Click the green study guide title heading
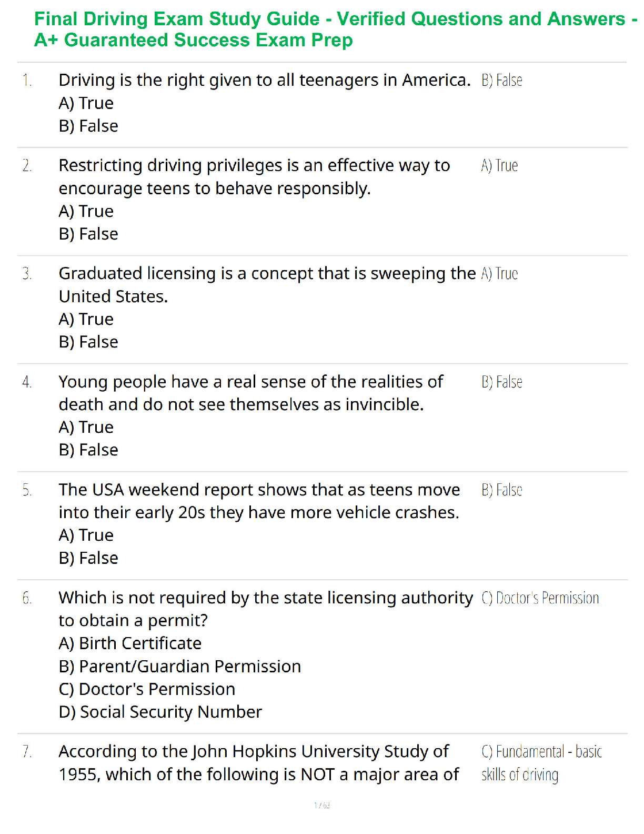 [335, 29]
